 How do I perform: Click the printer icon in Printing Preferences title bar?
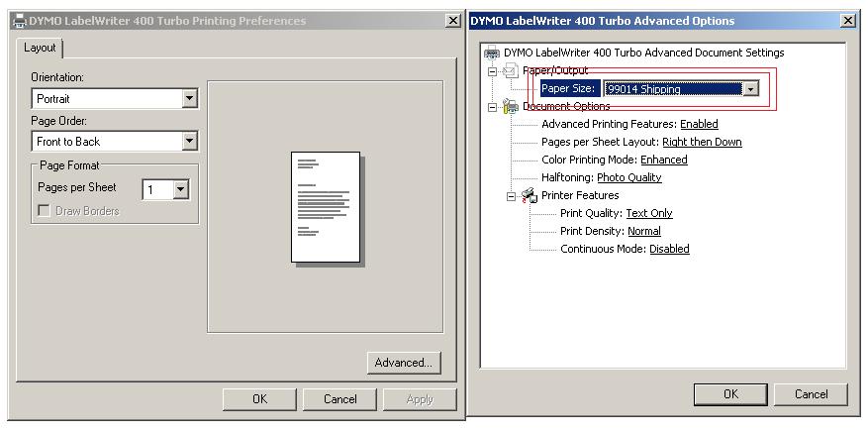(x=20, y=21)
